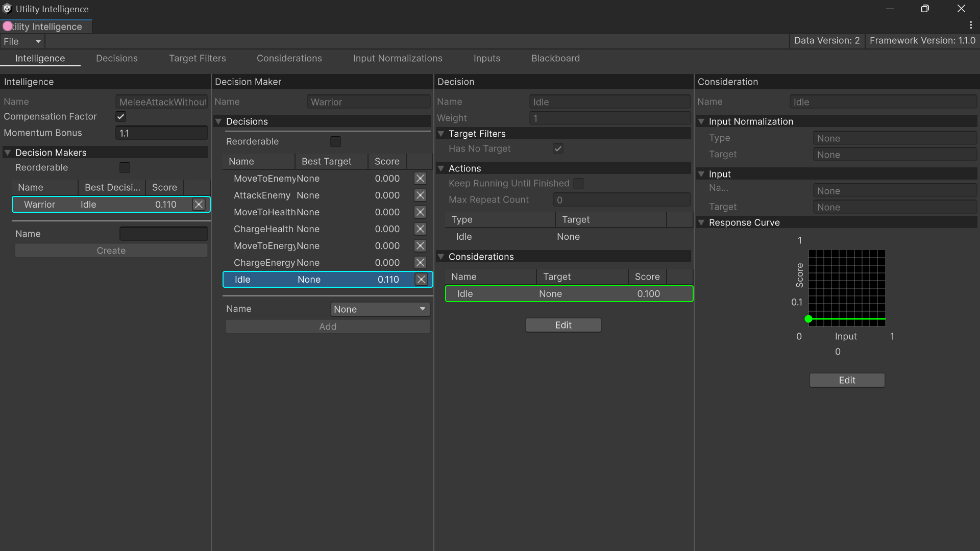Click the Add decision button
This screenshot has width=980, height=551.
(328, 327)
